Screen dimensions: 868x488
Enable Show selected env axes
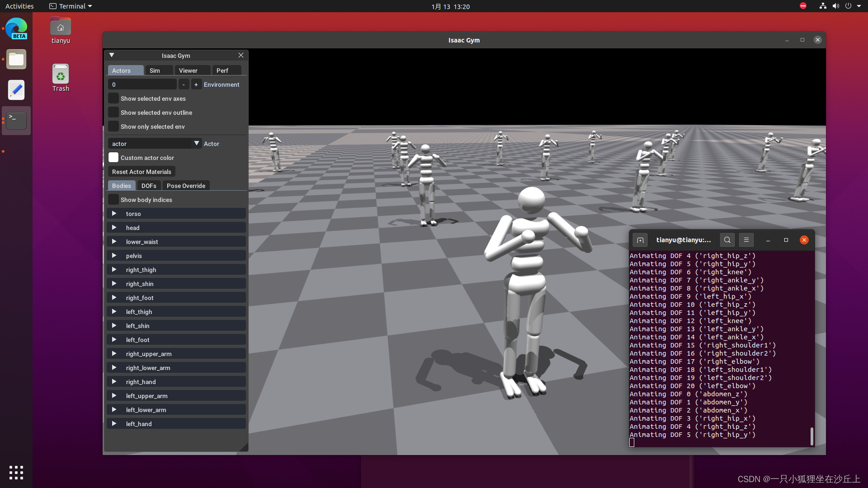coord(113,99)
